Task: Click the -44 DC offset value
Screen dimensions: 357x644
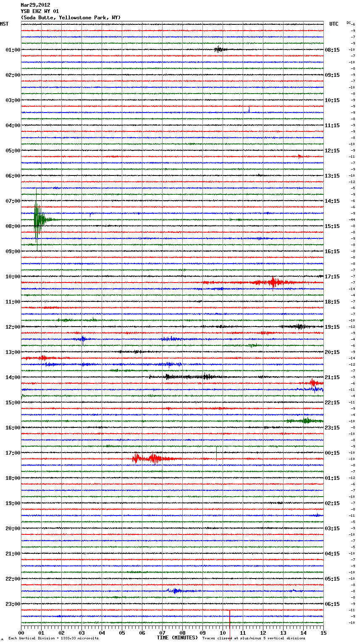Action: pos(352,220)
